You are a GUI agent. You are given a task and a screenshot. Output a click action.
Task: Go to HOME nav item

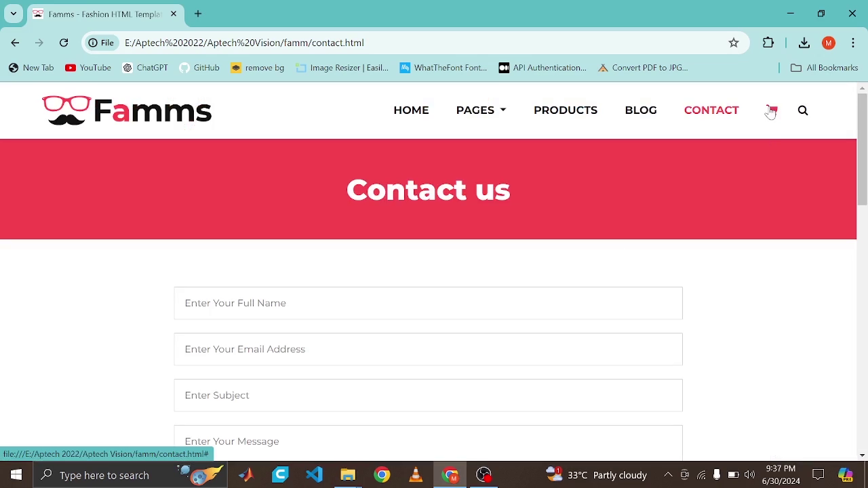[411, 110]
